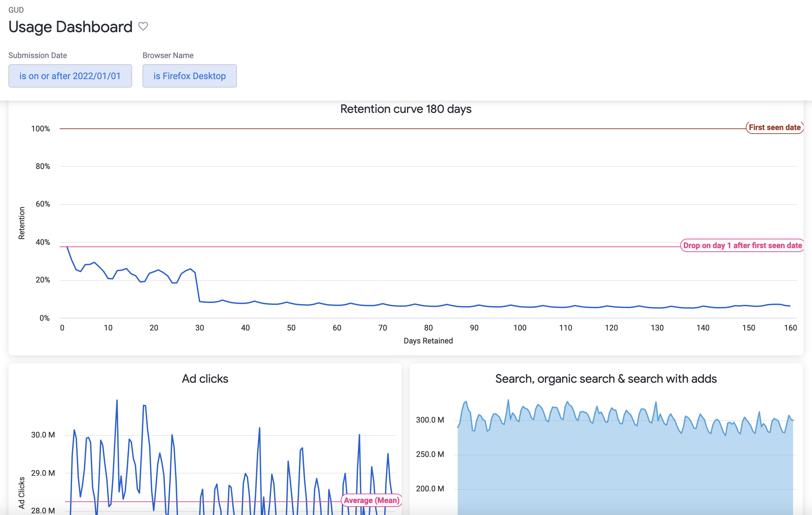The image size is (812, 515).
Task: Favorite the dashboard using the heart icon
Action: pos(143,26)
